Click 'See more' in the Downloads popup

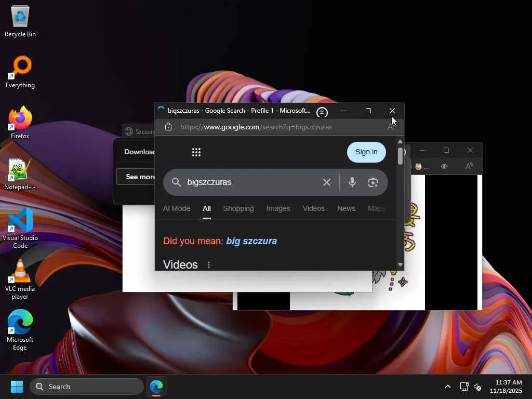tap(136, 177)
